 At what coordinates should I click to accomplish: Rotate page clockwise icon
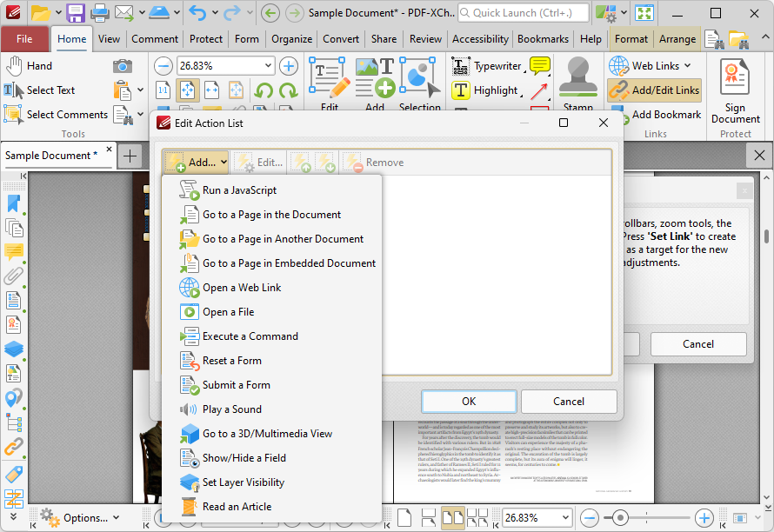click(x=288, y=90)
